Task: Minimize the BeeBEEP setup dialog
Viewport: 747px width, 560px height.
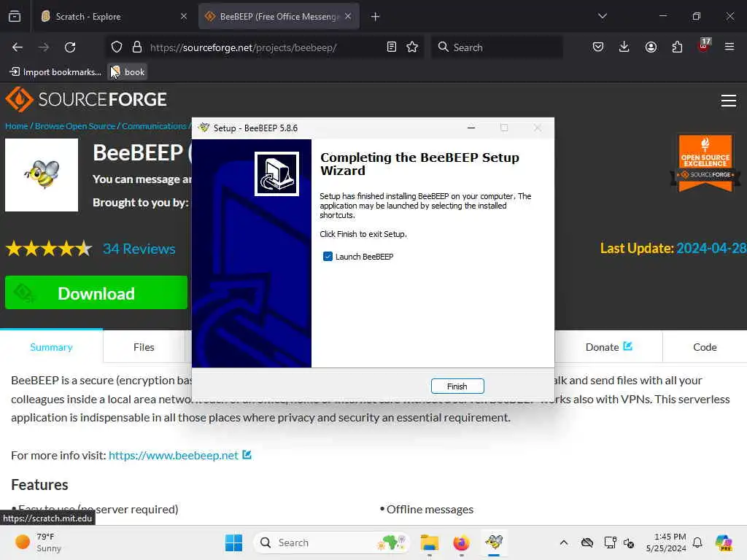Action: coord(471,128)
